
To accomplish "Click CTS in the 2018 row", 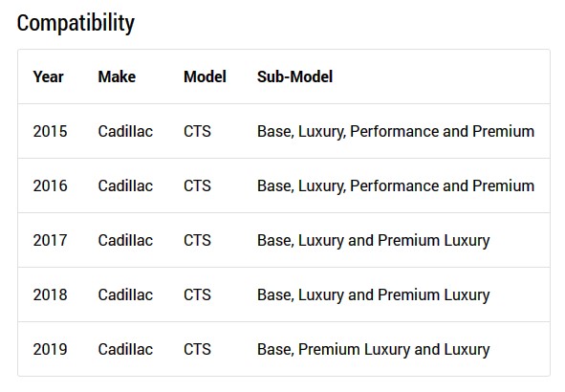I will click(197, 294).
